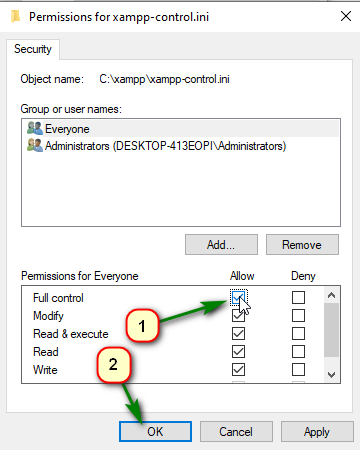Click the Write permission label

click(x=45, y=370)
